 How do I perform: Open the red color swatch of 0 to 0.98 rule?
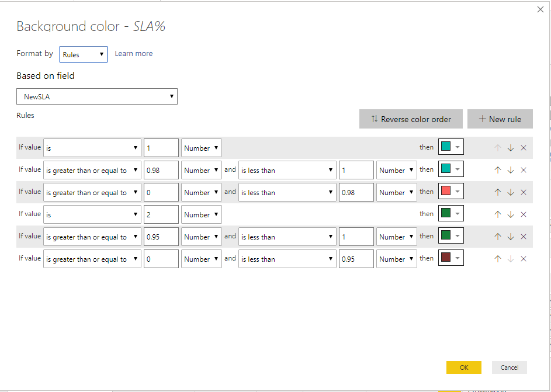pos(451,191)
